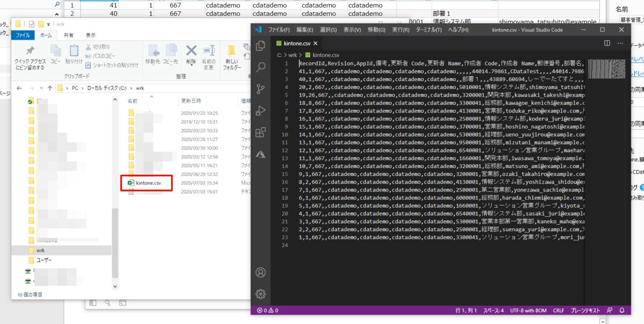This screenshot has width=644, height=324.
Task: Click the feedback icon in VS Code status bar
Action: click(610, 310)
